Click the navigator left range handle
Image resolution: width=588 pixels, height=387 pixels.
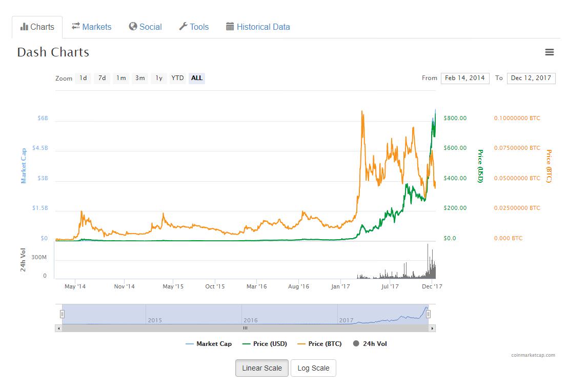pos(62,314)
